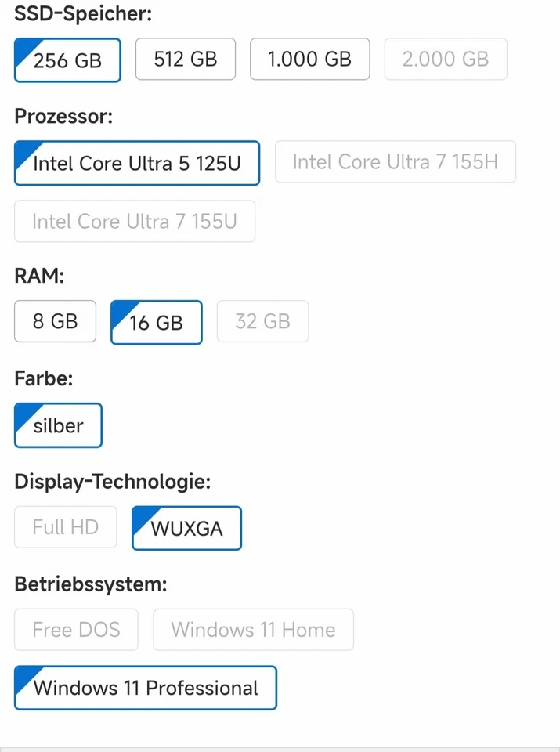Click the scrollbar on the right edge
The height and width of the screenshot is (752, 560).
click(x=555, y=376)
